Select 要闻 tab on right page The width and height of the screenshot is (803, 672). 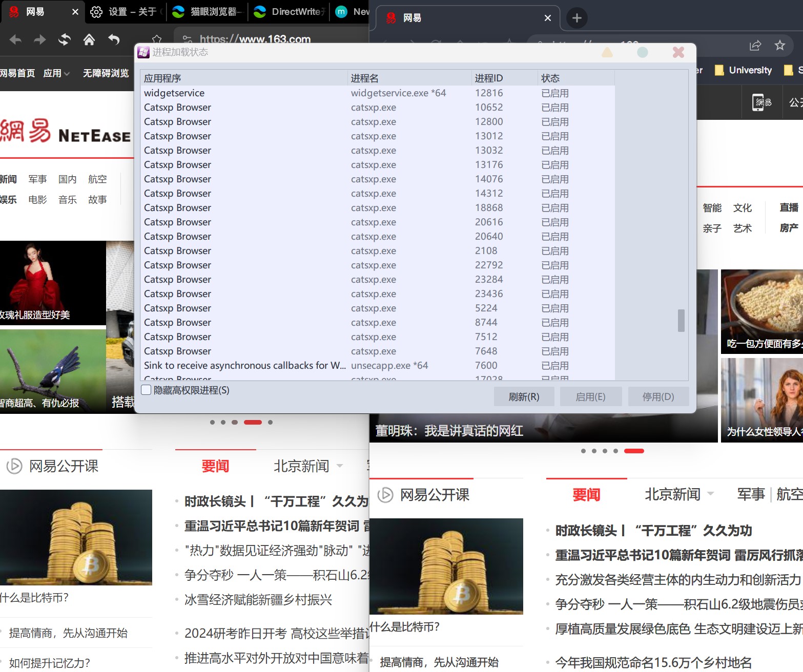tap(586, 494)
